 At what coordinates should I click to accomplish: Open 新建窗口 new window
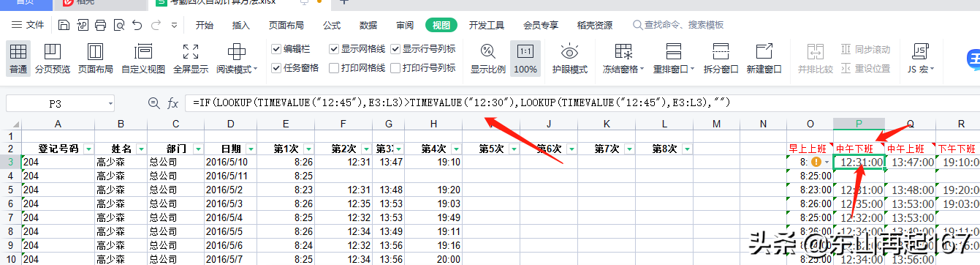764,59
